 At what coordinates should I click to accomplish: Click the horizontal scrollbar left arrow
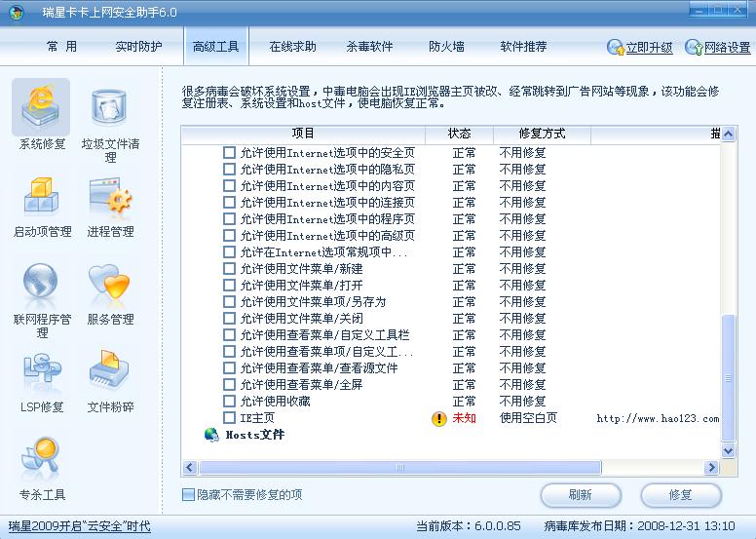tap(189, 467)
